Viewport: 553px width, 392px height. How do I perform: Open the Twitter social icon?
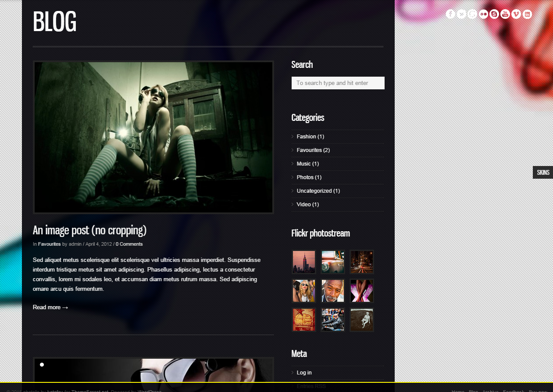tap(461, 14)
